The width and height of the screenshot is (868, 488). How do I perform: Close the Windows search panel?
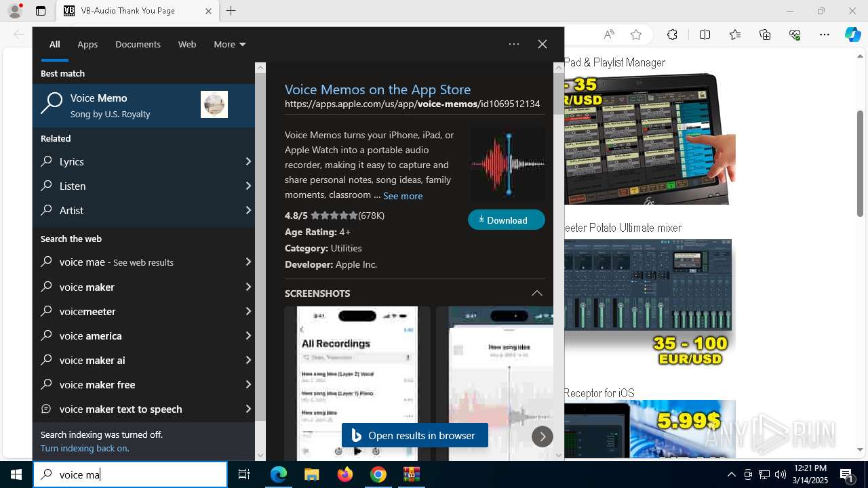pyautogui.click(x=542, y=44)
